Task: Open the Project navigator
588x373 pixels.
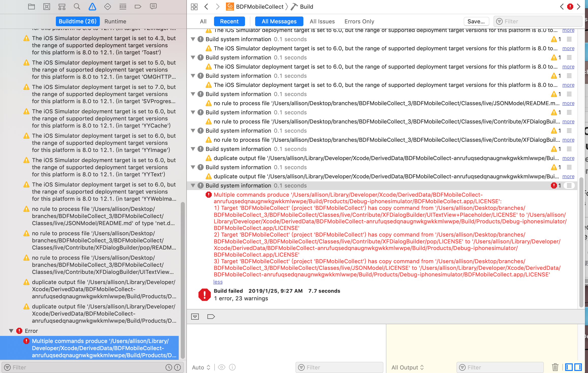Action: click(x=31, y=7)
